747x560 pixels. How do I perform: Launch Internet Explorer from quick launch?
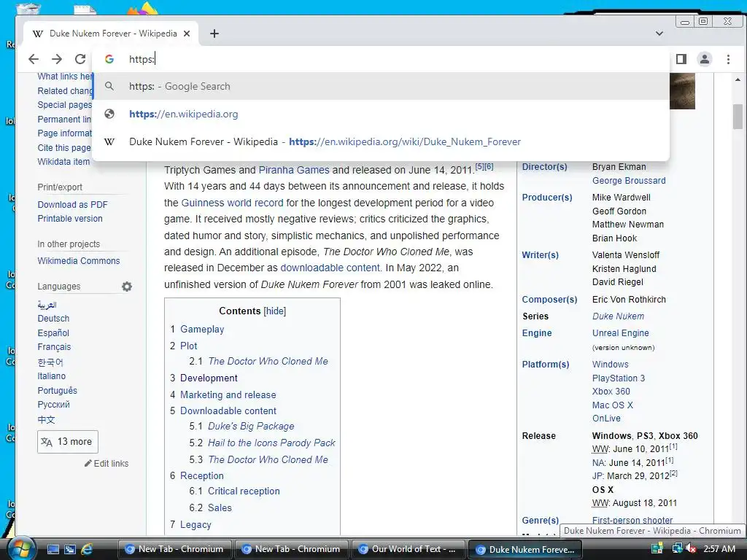click(x=87, y=549)
